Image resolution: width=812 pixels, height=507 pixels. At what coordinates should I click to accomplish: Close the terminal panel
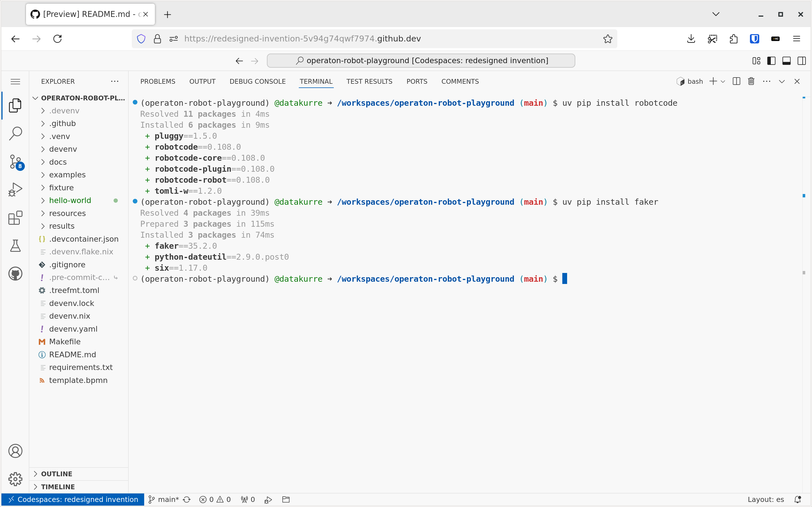click(x=797, y=81)
